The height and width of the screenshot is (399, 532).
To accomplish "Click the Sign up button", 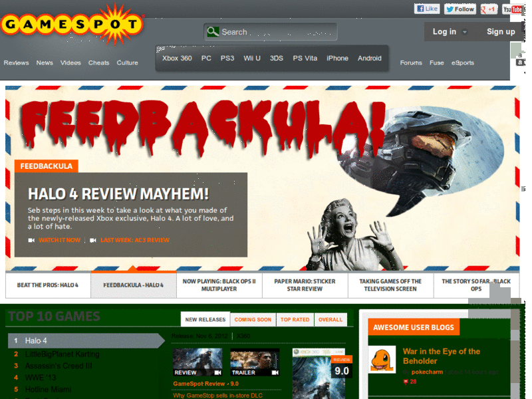I will (501, 31).
